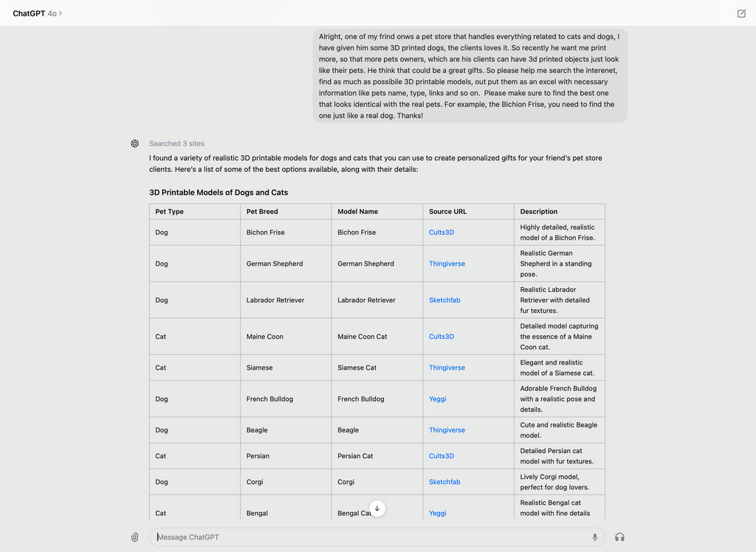This screenshot has width=756, height=552.
Task: Open a new chat with the compose icon
Action: click(x=741, y=13)
